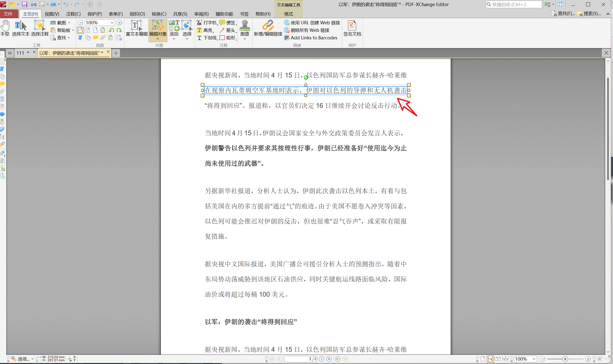Click Add Links to Barcodes
Screen dimensions: 613x364
[311, 38]
